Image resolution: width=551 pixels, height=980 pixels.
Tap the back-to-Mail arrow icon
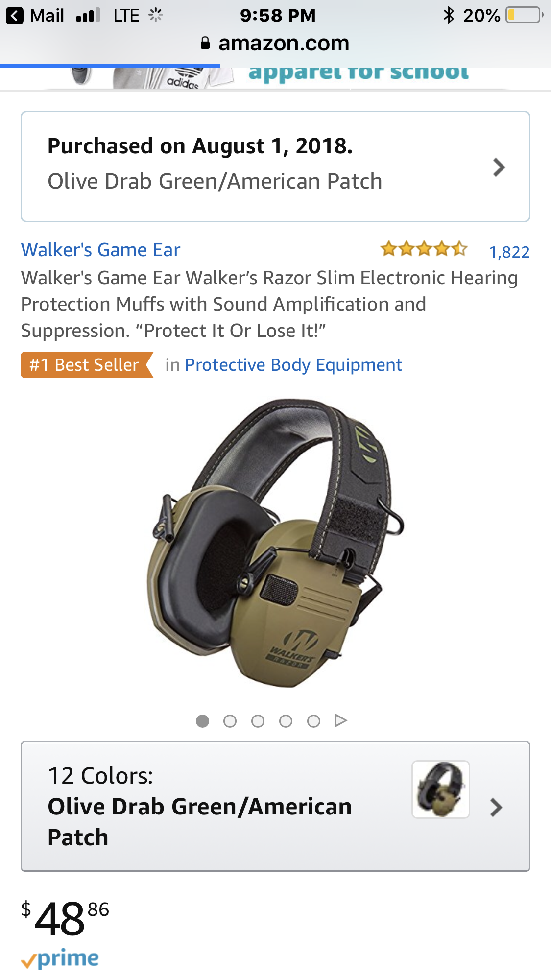coord(15,16)
